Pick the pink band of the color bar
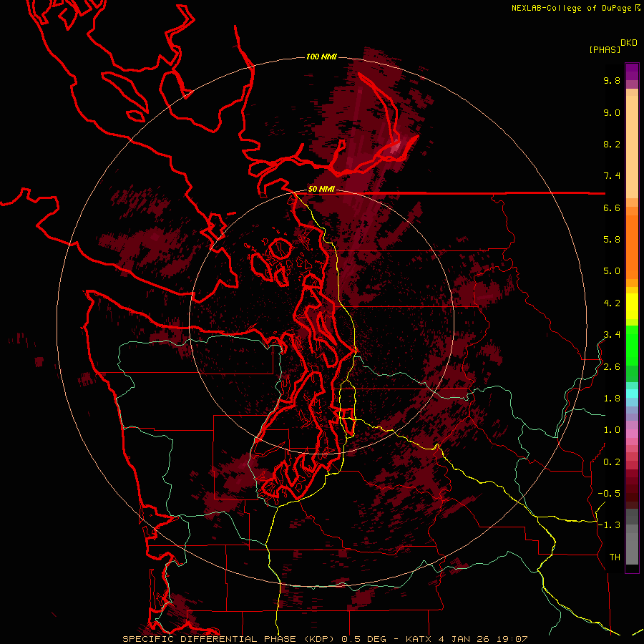The width and height of the screenshot is (644, 644). (632, 434)
